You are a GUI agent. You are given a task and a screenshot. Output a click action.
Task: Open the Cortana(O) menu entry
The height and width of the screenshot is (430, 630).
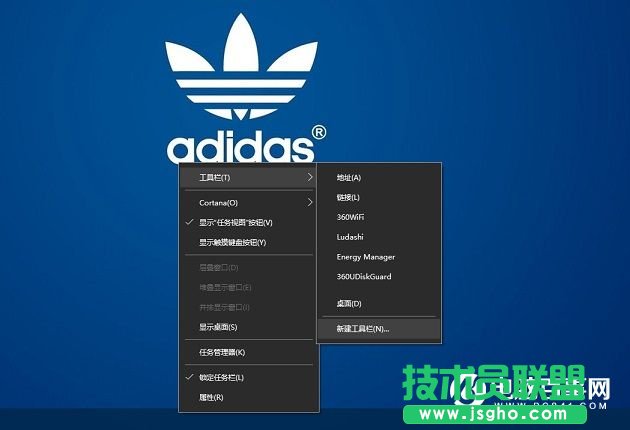(248, 203)
